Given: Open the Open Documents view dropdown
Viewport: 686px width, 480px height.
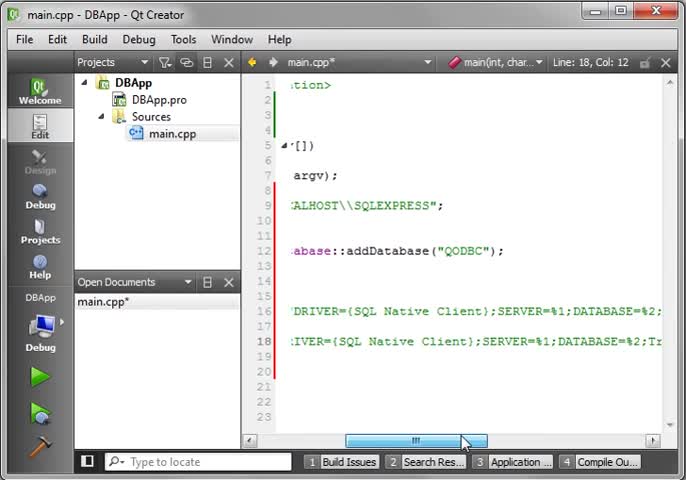Looking at the screenshot, I should (x=135, y=282).
